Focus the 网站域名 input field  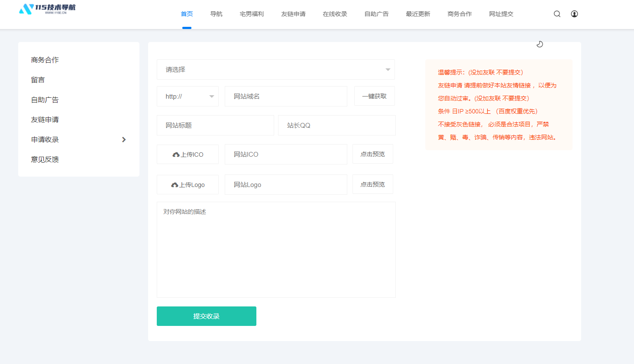click(286, 97)
